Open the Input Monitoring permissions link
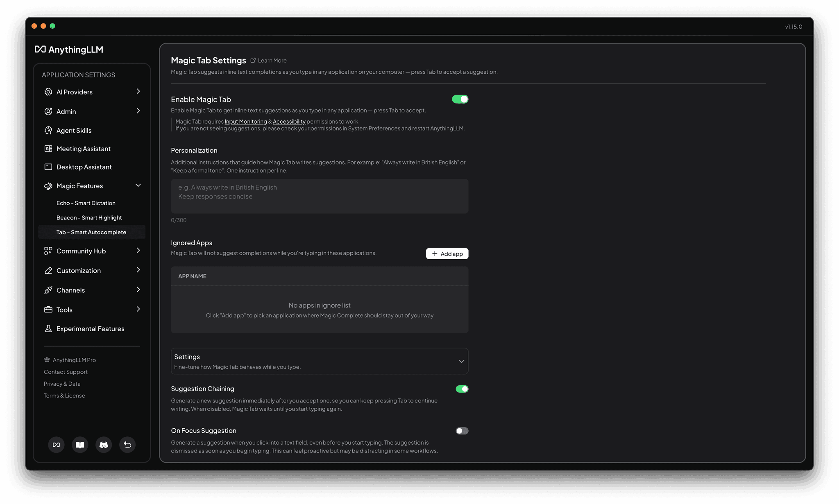Screen dimensions: 839x504 point(246,122)
